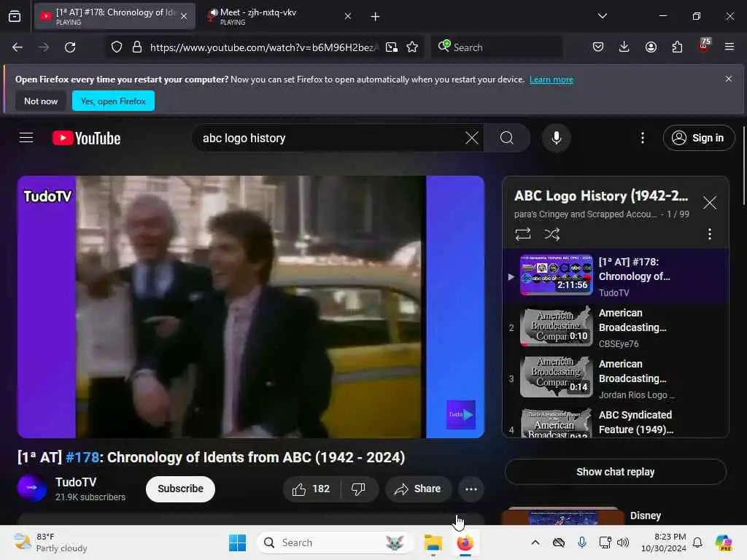Open the TudoTV channel name link

(x=76, y=483)
